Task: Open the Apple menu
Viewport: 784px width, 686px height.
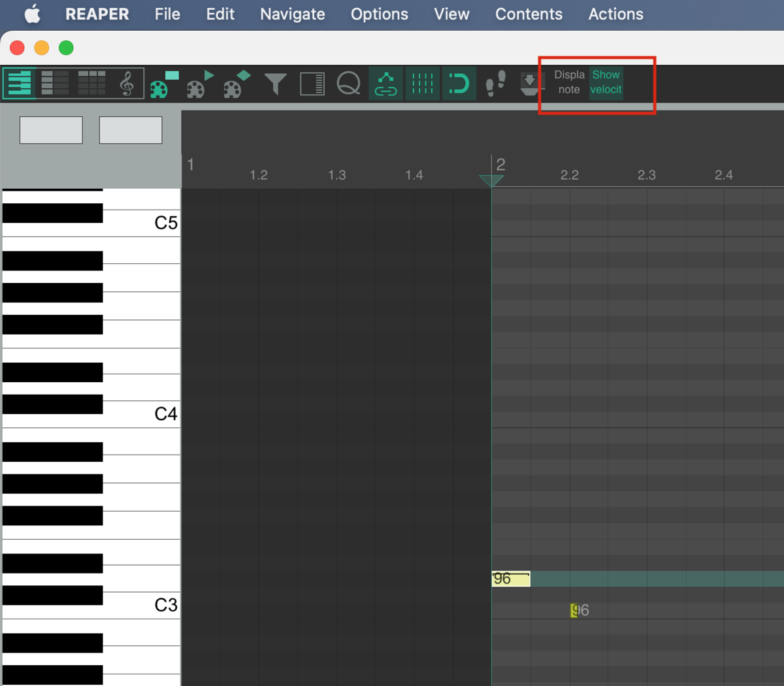Action: click(32, 14)
